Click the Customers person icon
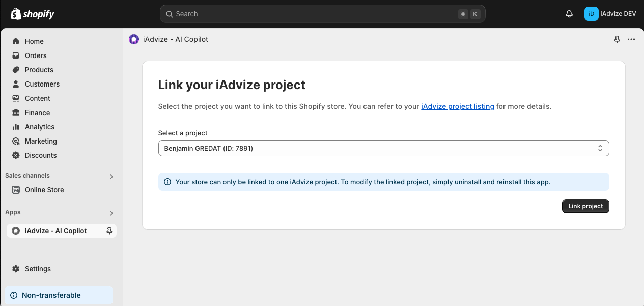This screenshot has width=644, height=306. click(16, 84)
